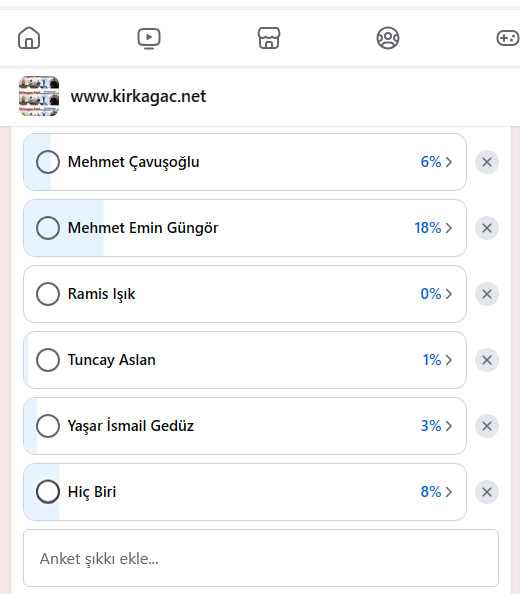Open the Groups icon

[x=388, y=38]
